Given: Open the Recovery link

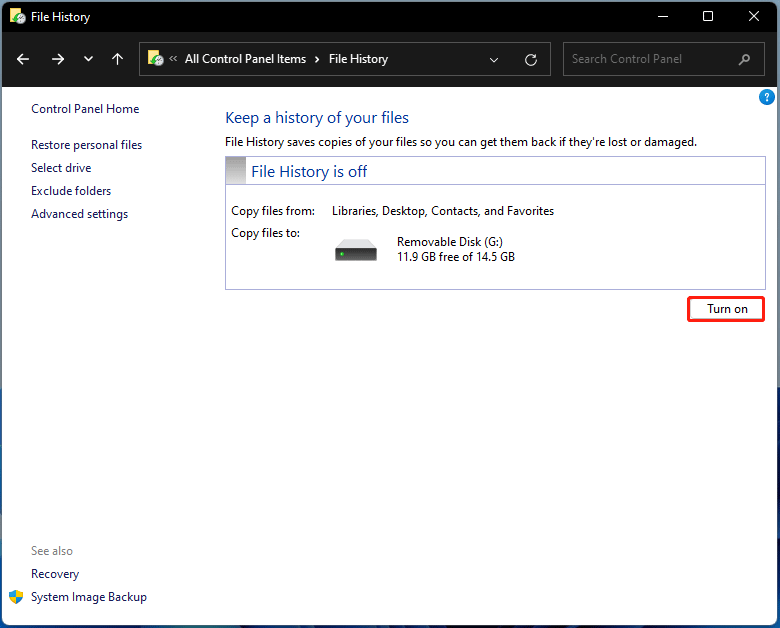Looking at the screenshot, I should click(55, 574).
